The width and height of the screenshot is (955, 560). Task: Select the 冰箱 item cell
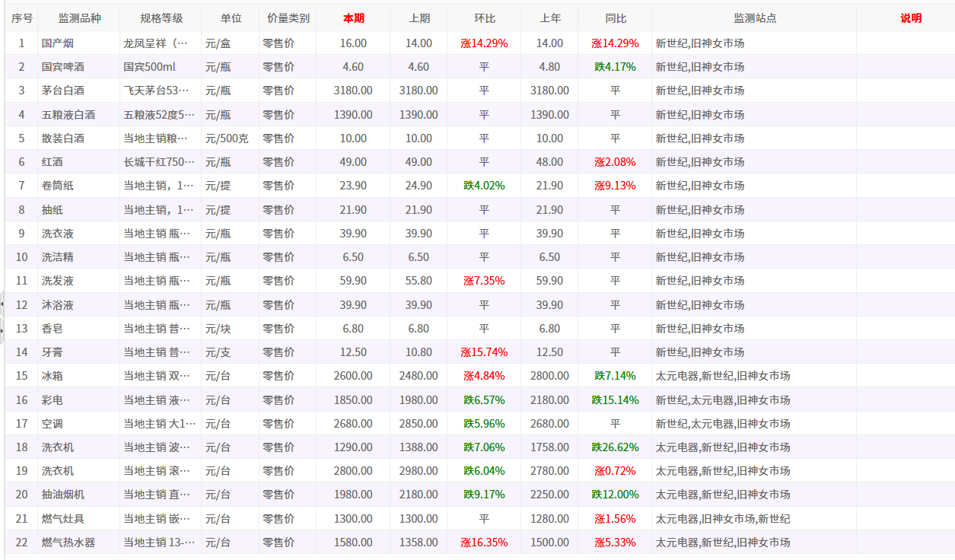tap(79, 376)
